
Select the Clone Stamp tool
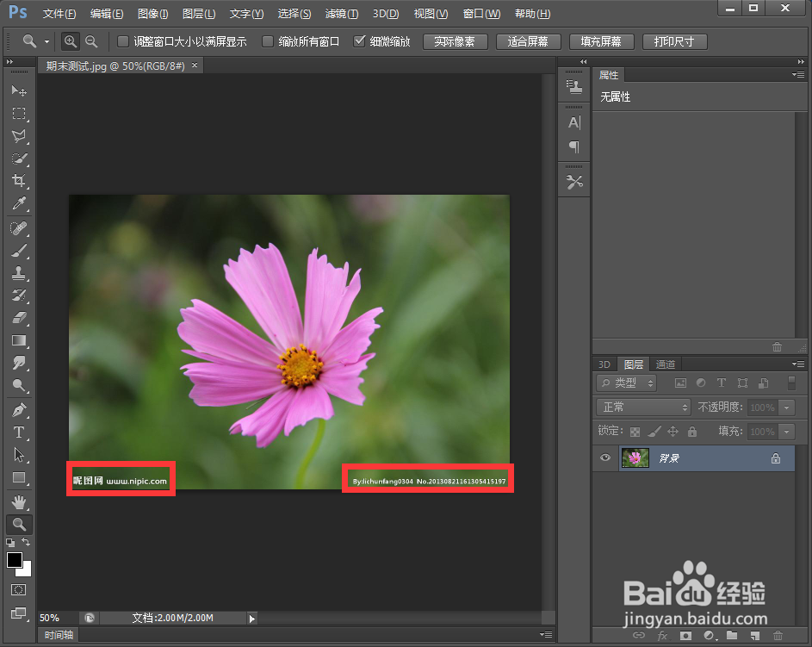tap(19, 273)
